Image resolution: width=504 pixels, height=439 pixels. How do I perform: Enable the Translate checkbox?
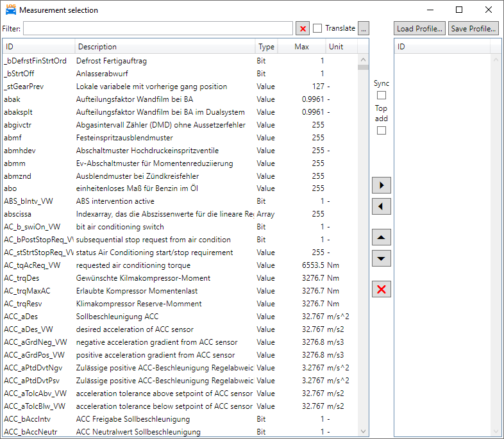317,29
